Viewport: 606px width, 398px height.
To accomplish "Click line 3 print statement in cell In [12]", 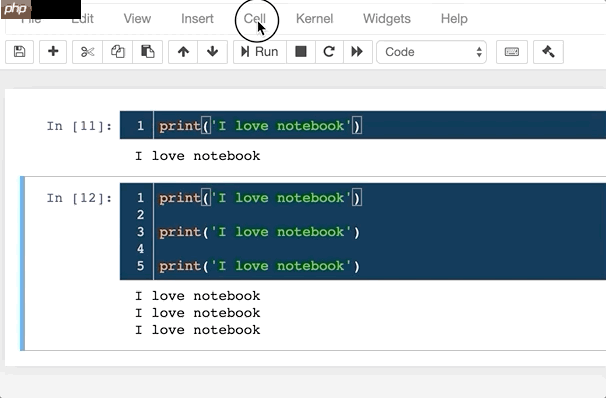I will pos(259,232).
